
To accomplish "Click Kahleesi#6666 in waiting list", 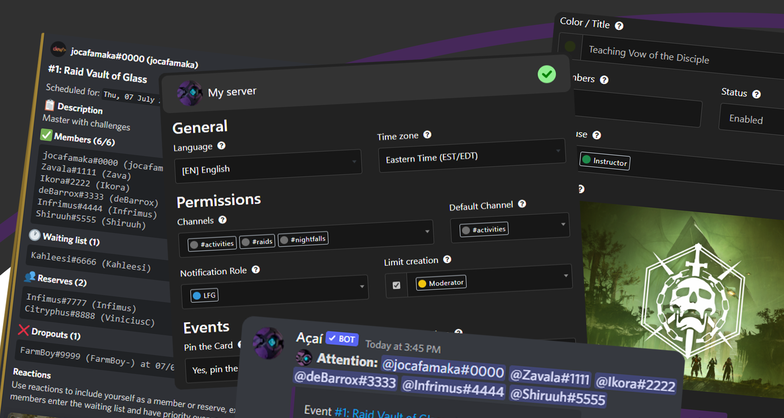I will (x=91, y=262).
